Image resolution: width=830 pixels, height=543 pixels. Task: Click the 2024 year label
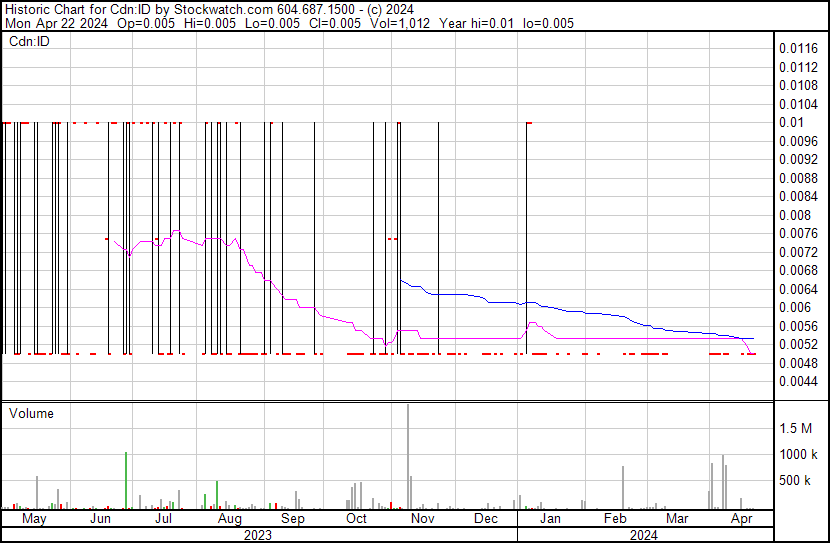643,535
